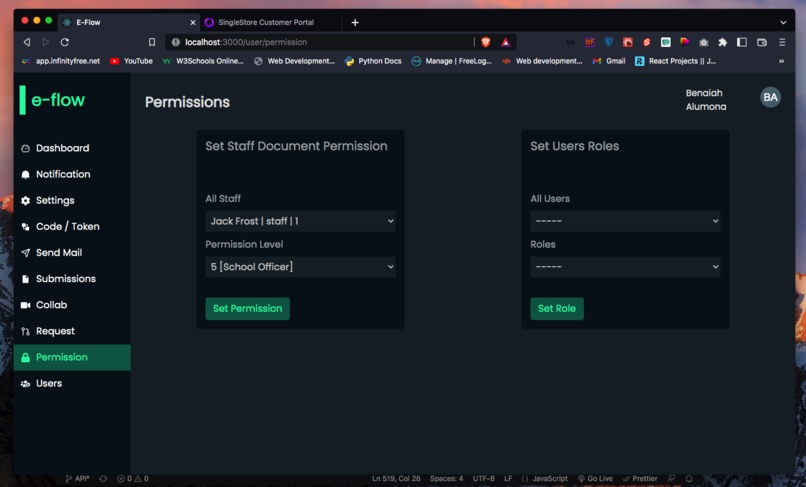This screenshot has width=806, height=487.
Task: Click Ln 519, Col 28 in status bar
Action: pos(396,479)
